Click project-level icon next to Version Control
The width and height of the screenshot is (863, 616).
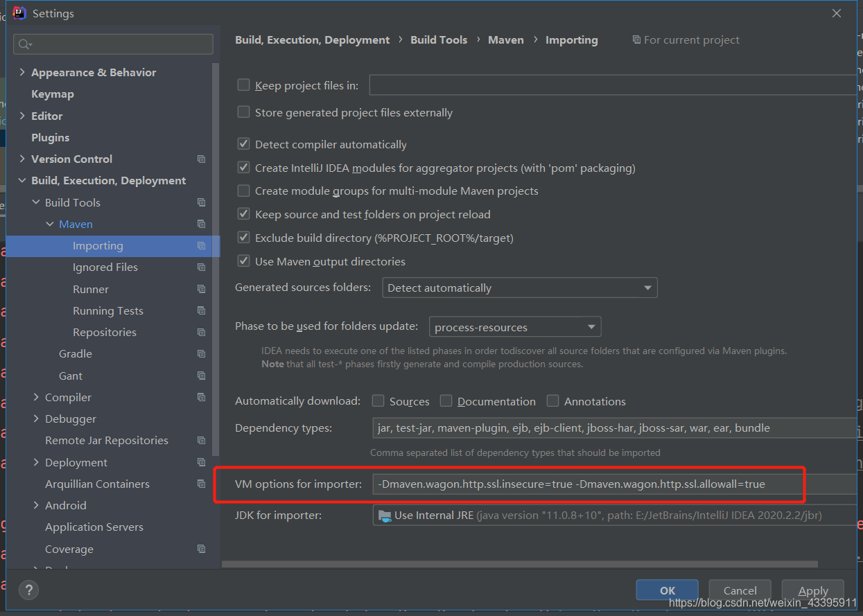tap(201, 159)
